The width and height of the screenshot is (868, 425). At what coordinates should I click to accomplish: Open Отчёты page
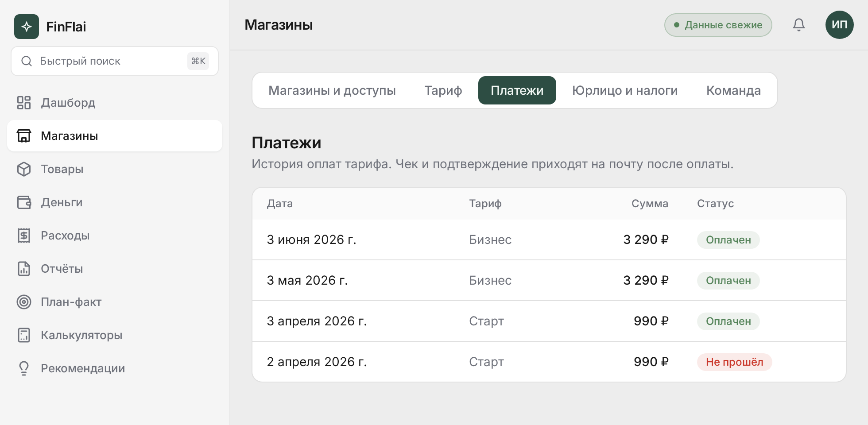click(x=115, y=269)
